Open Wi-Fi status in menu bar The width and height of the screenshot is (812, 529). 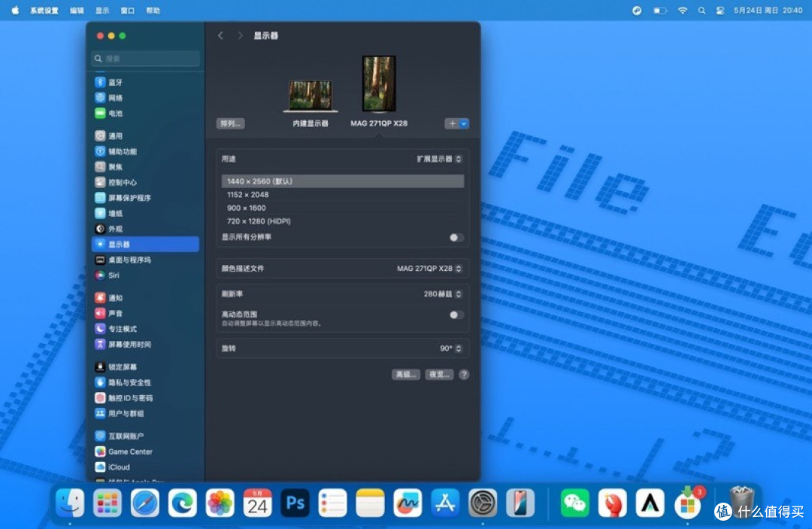683,11
